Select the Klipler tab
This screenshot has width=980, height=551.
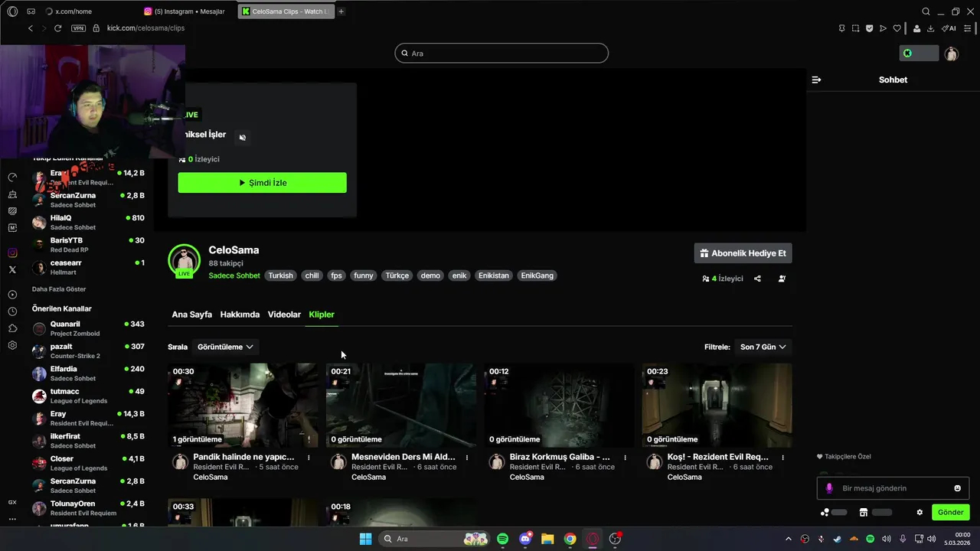pyautogui.click(x=322, y=315)
